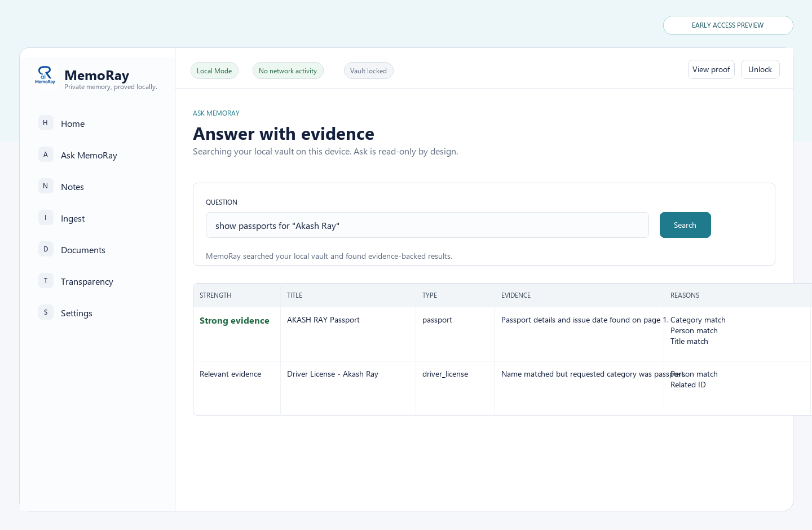The width and height of the screenshot is (812, 530).
Task: Click the N icon beside Notes
Action: tap(46, 186)
